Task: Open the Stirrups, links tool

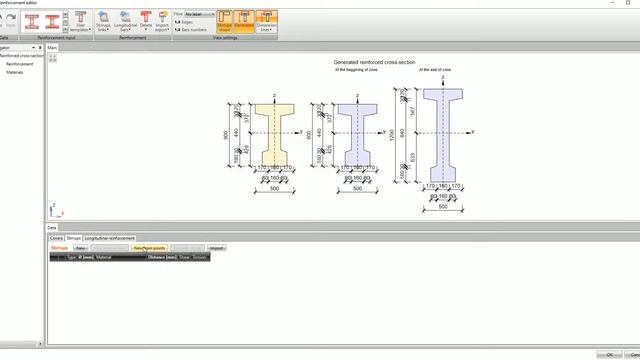Action: click(x=103, y=22)
